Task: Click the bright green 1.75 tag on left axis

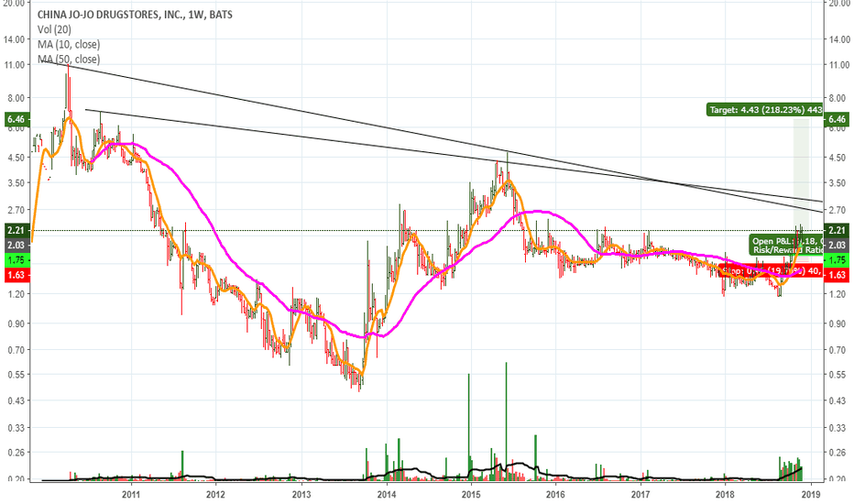Action: (16, 260)
